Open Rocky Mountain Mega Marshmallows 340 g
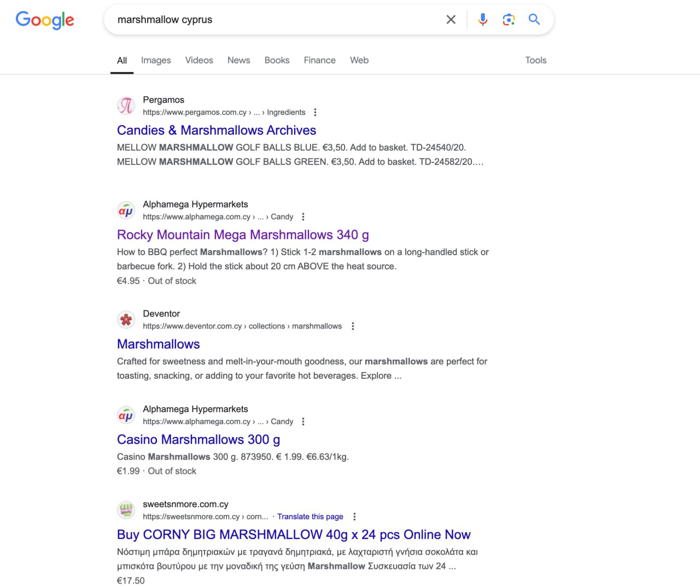This screenshot has width=700, height=588. pos(243,235)
